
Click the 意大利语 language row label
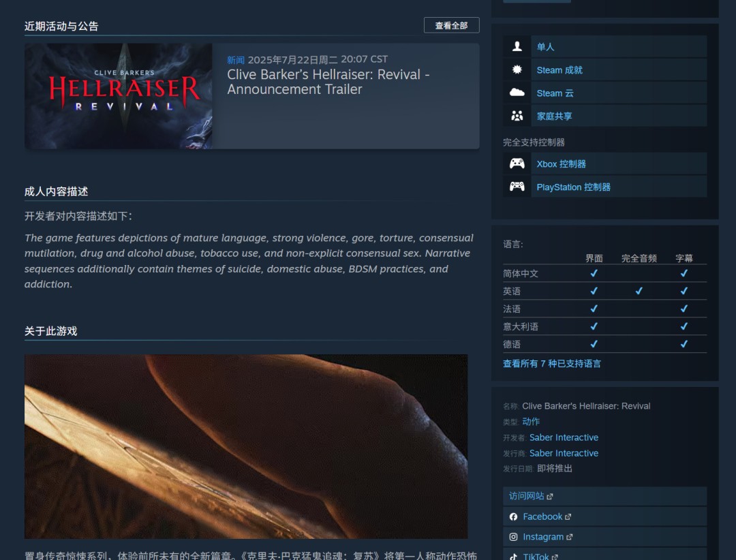520,327
